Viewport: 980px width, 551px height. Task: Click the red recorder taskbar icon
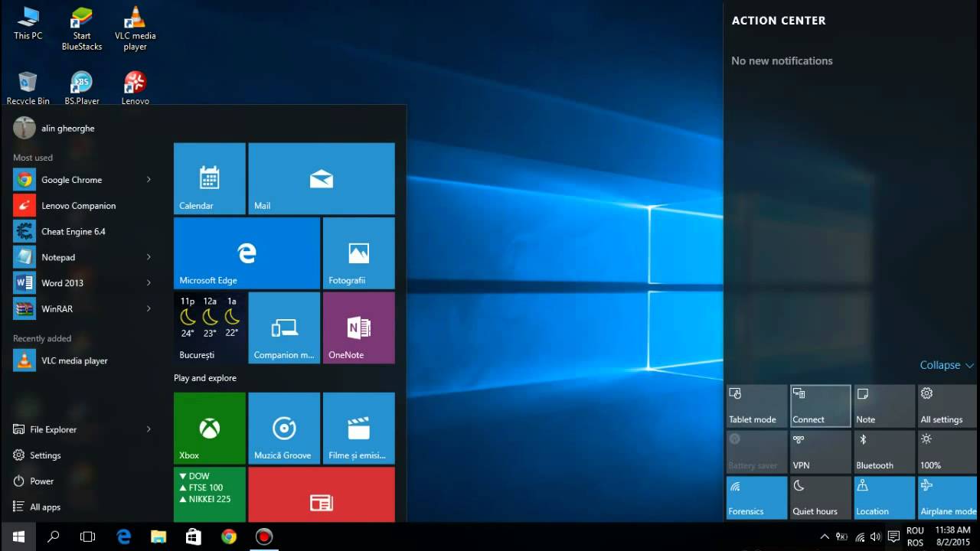coord(264,536)
